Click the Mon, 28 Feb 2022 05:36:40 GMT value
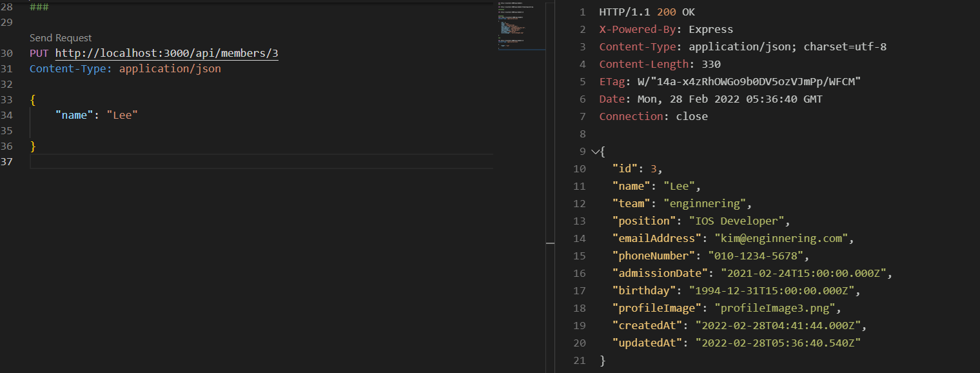Screen dimensions: 980x373 pos(730,99)
